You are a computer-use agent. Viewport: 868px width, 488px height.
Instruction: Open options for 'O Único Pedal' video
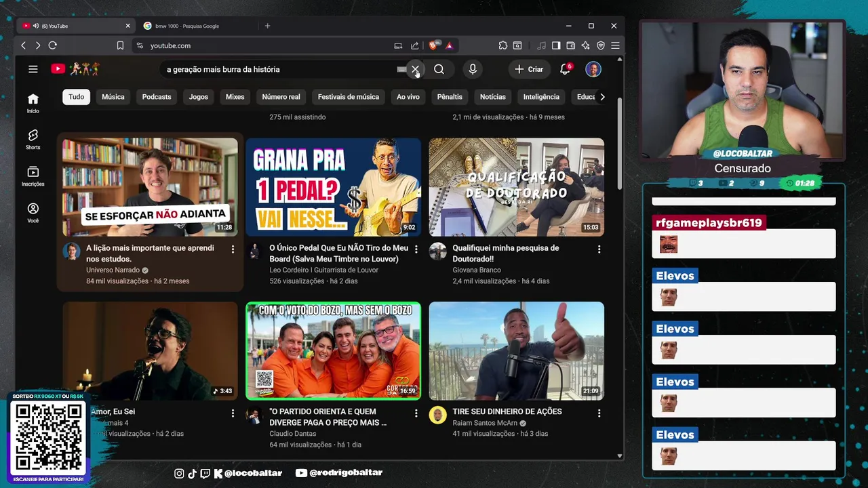(x=416, y=249)
